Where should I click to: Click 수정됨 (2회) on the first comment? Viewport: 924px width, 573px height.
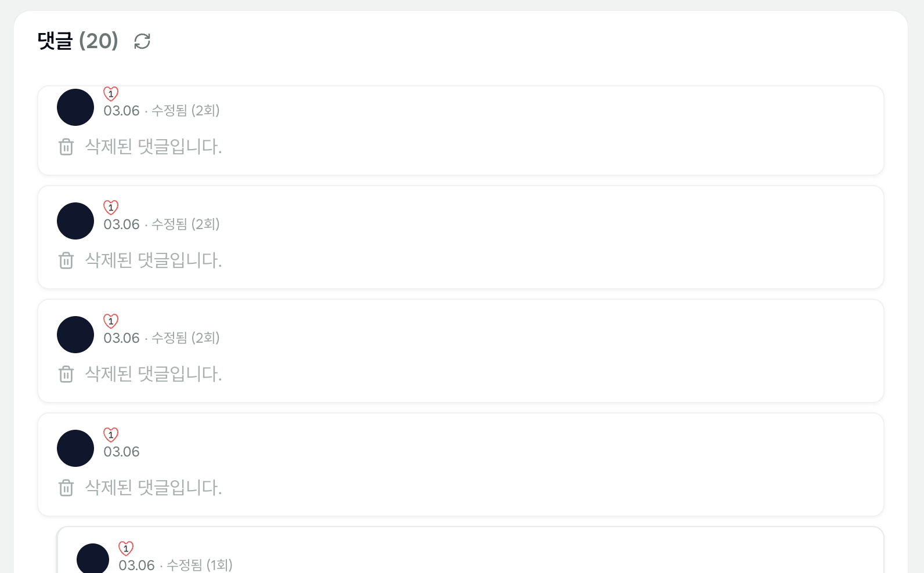pos(186,110)
